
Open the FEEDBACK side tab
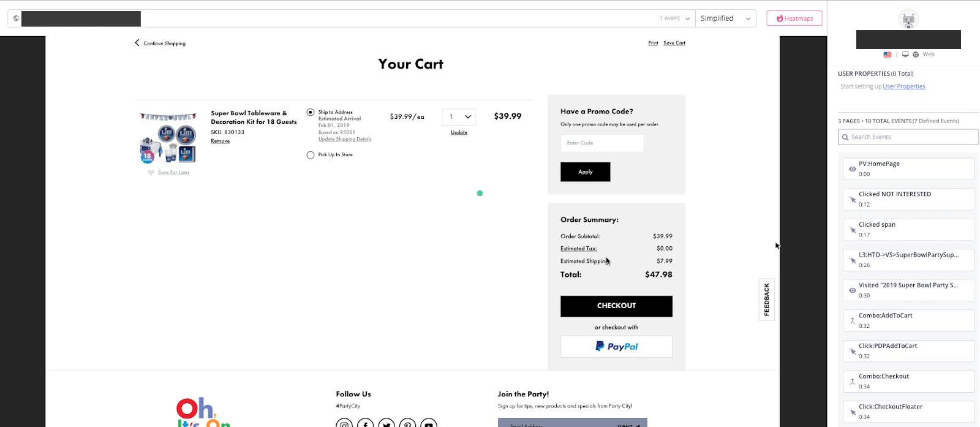766,300
